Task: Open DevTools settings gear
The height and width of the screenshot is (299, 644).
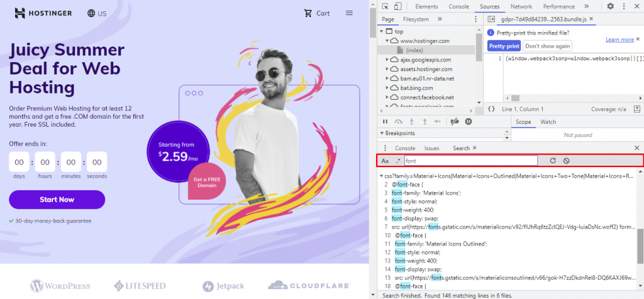Action: (610, 6)
